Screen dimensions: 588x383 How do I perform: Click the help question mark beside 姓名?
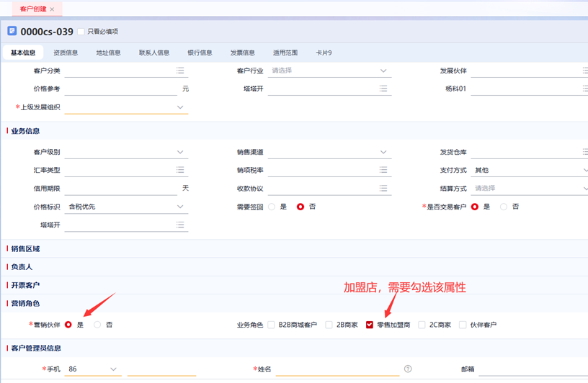408,369
